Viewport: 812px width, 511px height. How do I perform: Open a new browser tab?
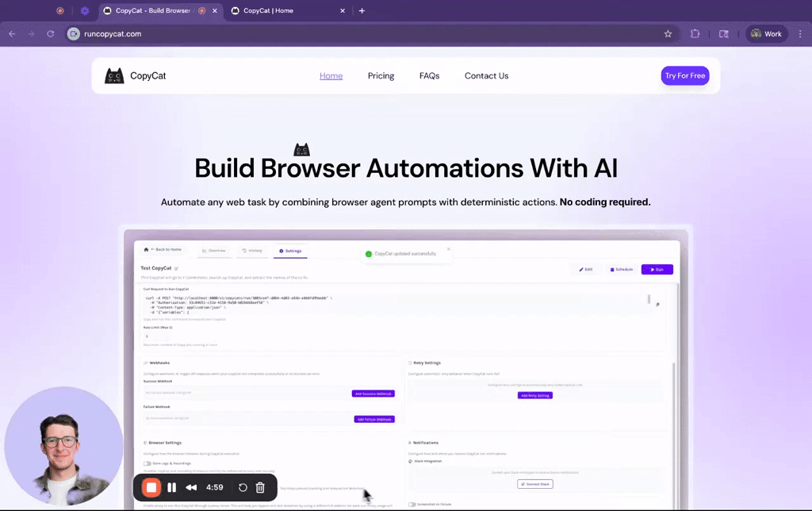coord(362,10)
